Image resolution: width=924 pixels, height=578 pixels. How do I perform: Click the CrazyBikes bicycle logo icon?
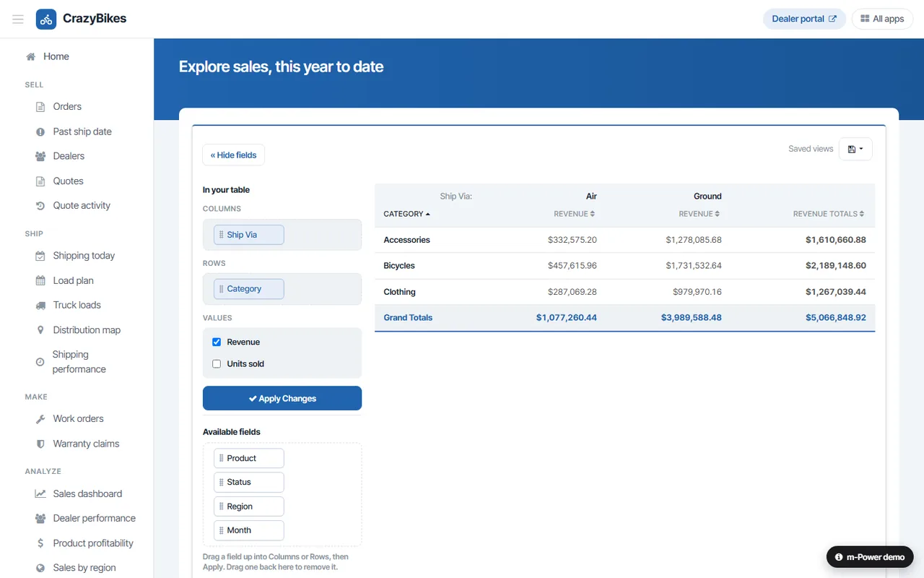(46, 20)
